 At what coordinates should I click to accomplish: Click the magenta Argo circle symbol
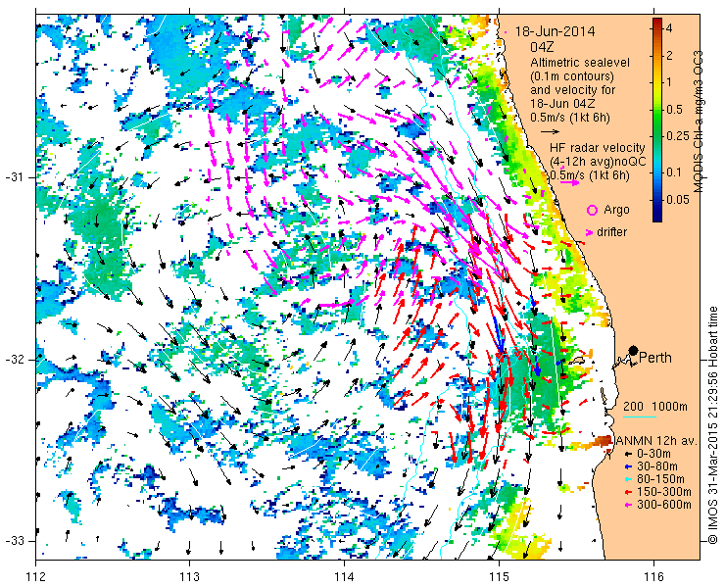[x=592, y=211]
